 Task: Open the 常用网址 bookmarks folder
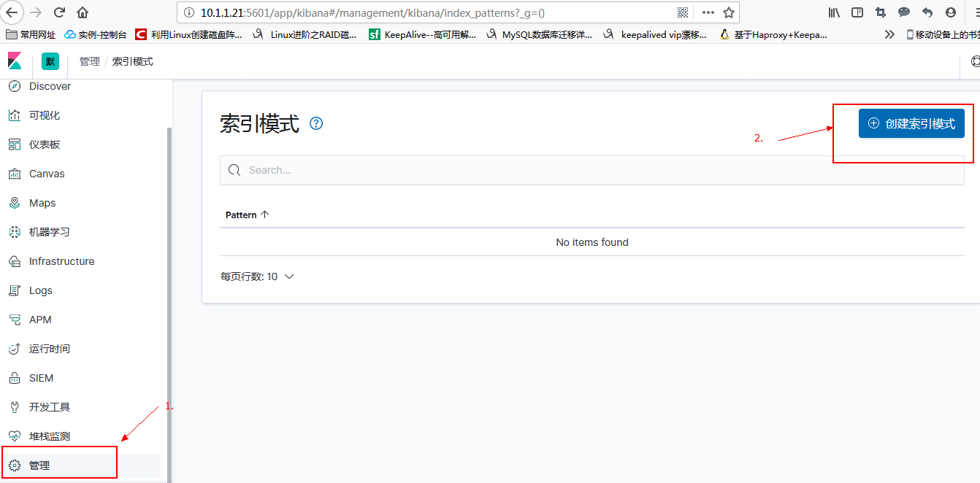(31, 34)
